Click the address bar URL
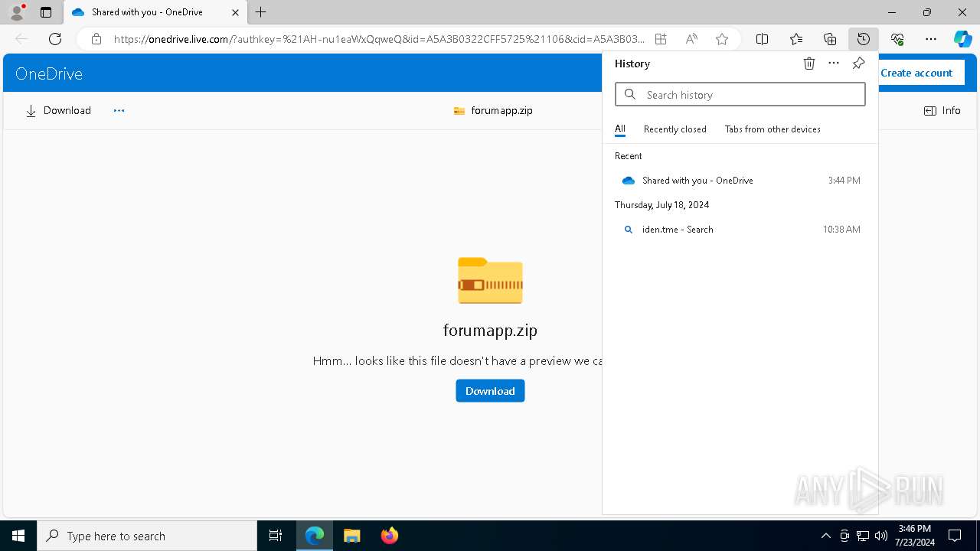The width and height of the screenshot is (980, 551). coord(379,39)
